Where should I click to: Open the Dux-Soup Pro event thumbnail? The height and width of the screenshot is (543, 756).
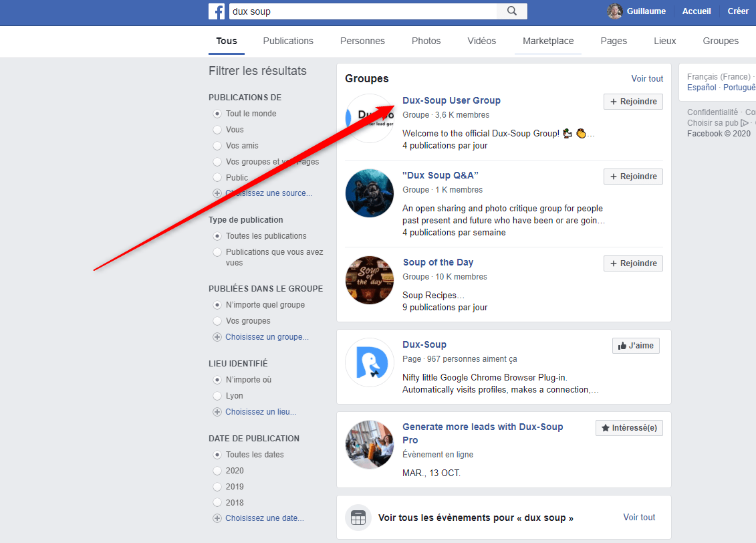coord(370,445)
